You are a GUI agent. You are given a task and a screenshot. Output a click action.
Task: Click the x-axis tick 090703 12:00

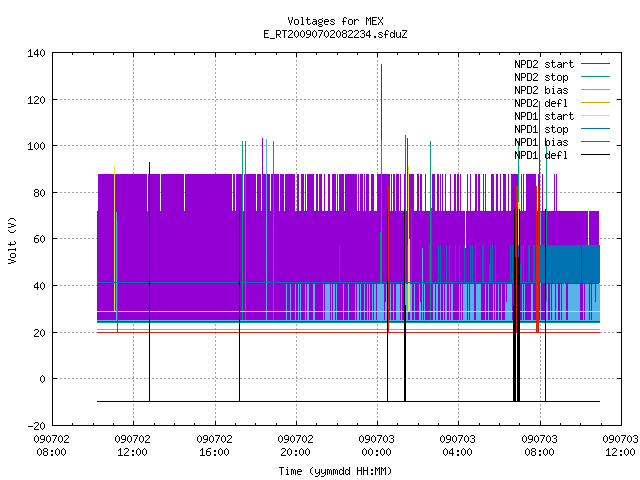[620, 446]
